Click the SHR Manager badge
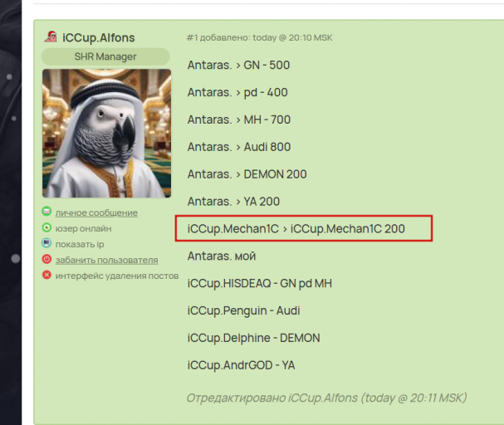 [x=105, y=56]
